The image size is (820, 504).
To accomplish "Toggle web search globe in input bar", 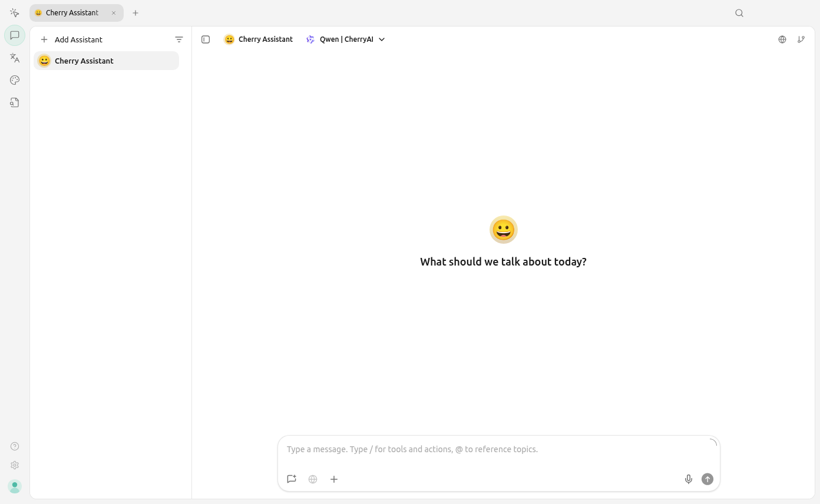I will click(313, 479).
